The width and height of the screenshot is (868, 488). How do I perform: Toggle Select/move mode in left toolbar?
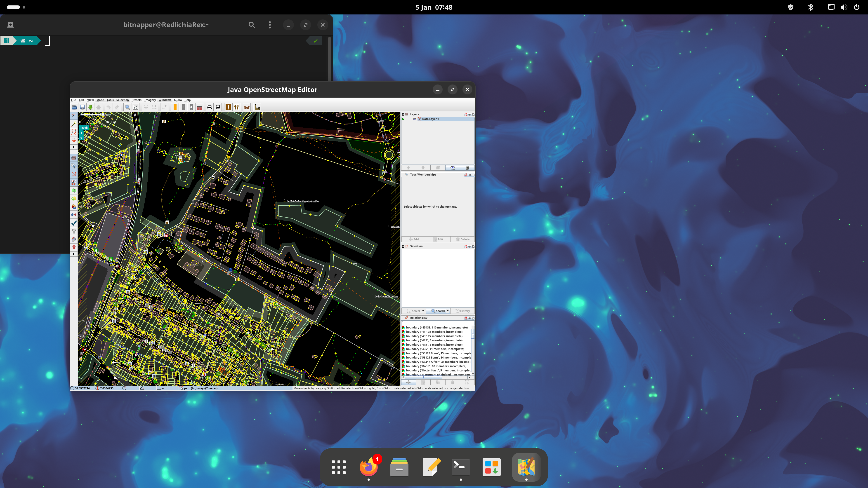74,116
